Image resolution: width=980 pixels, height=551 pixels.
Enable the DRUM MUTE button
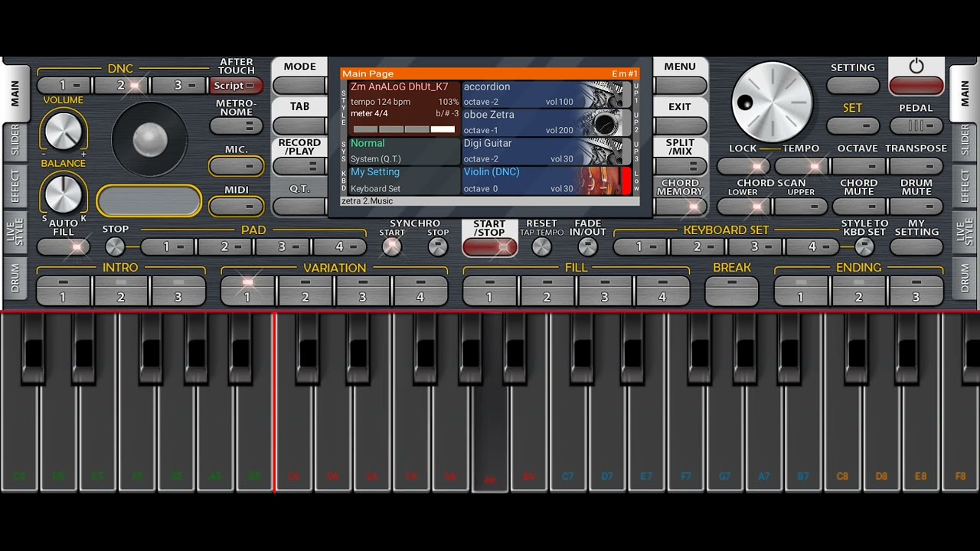coord(916,206)
